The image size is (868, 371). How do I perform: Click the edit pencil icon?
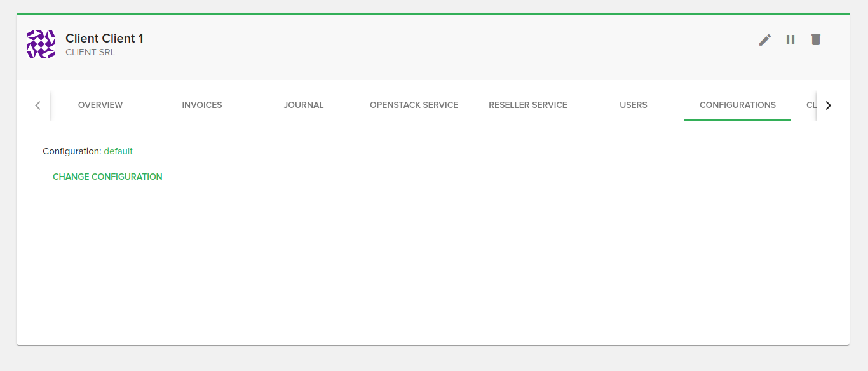[x=765, y=40]
